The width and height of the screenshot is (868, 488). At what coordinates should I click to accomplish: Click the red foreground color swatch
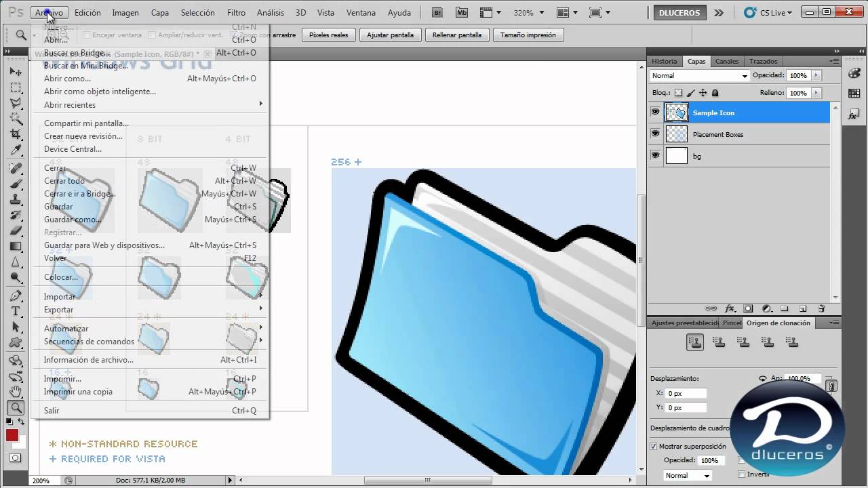pos(12,435)
